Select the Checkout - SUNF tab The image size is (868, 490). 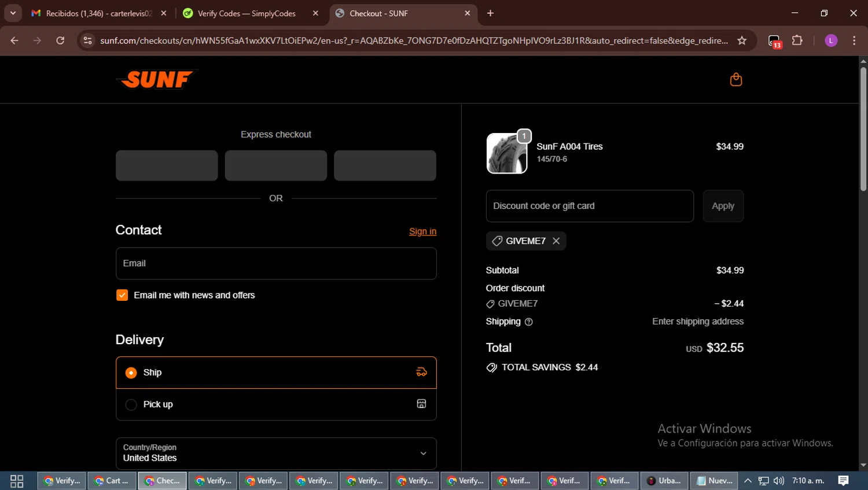point(403,13)
